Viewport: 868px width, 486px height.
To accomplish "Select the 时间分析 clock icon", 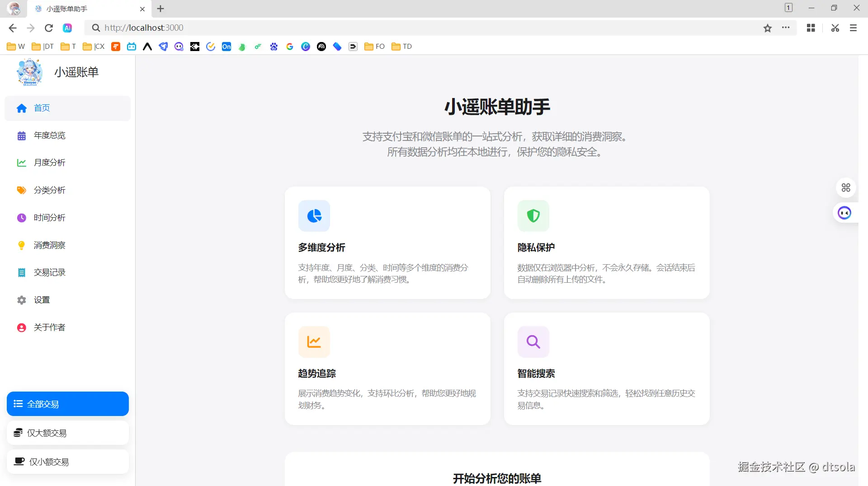I will pos(21,218).
